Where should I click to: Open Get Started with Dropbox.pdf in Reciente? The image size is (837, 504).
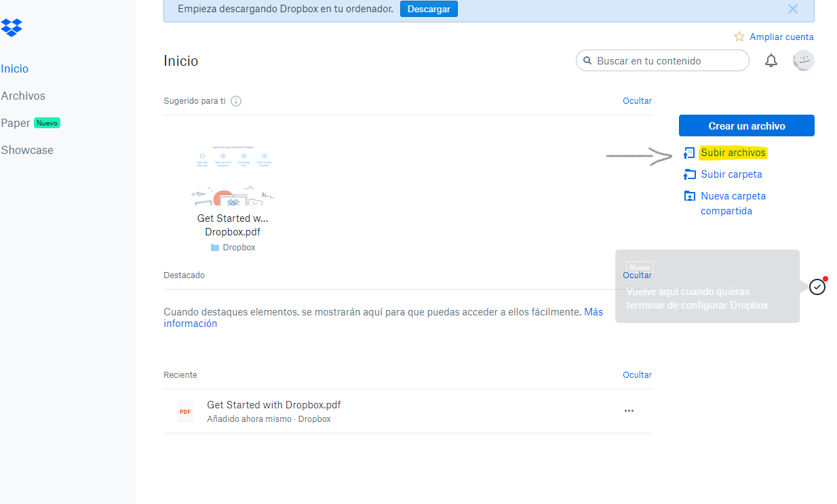[273, 404]
